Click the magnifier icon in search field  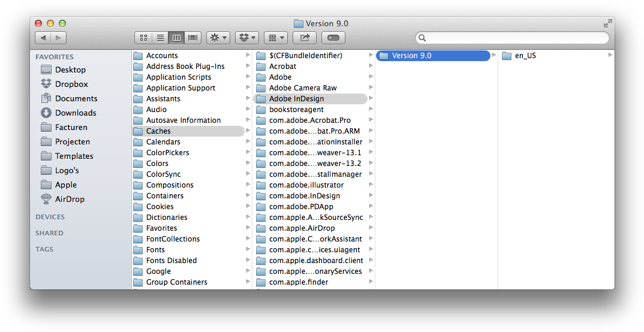pos(422,38)
